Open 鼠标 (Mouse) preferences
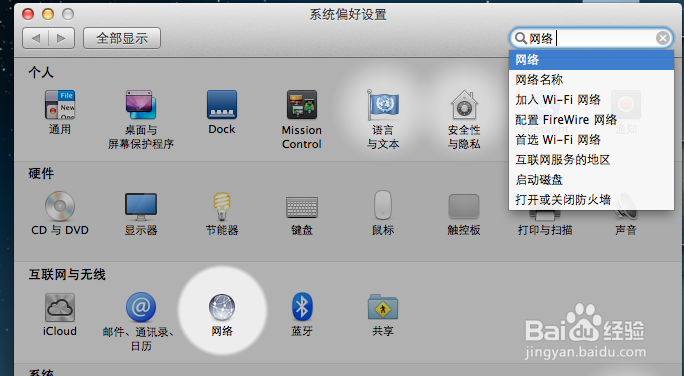 tap(383, 205)
